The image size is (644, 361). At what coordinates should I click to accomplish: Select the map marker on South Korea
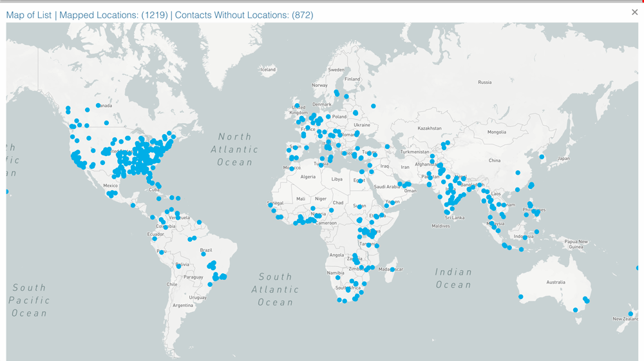point(542,157)
